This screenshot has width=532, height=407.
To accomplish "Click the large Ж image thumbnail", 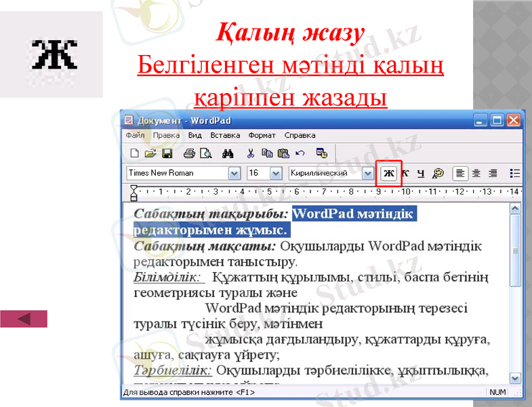I will 52,54.
